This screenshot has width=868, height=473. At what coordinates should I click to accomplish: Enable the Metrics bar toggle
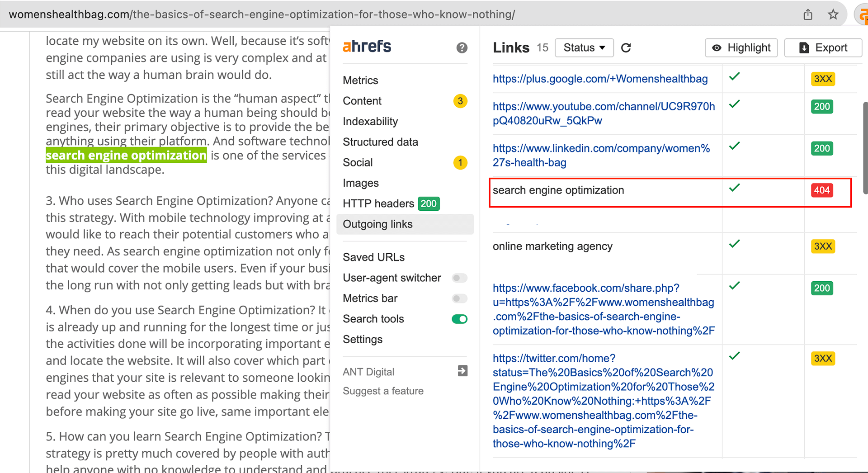pyautogui.click(x=459, y=298)
